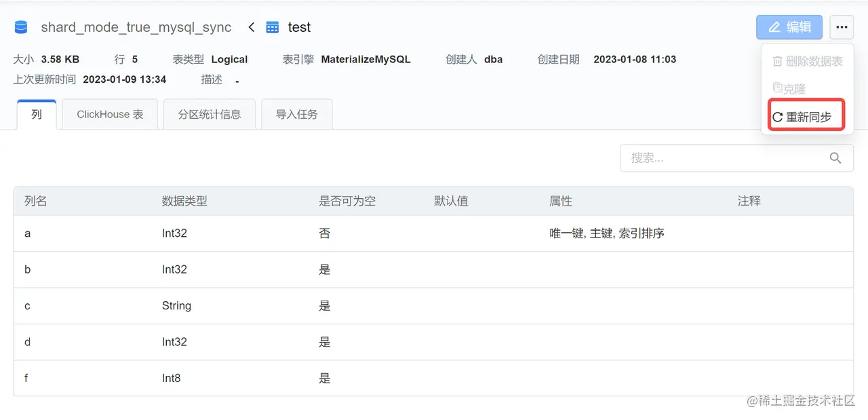The width and height of the screenshot is (868, 420).
Task: Click the test table title
Action: coord(299,27)
